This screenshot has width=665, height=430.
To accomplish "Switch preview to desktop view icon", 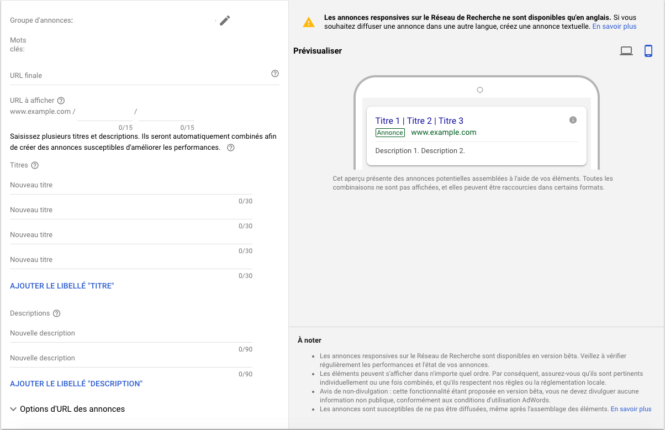I will pos(626,51).
